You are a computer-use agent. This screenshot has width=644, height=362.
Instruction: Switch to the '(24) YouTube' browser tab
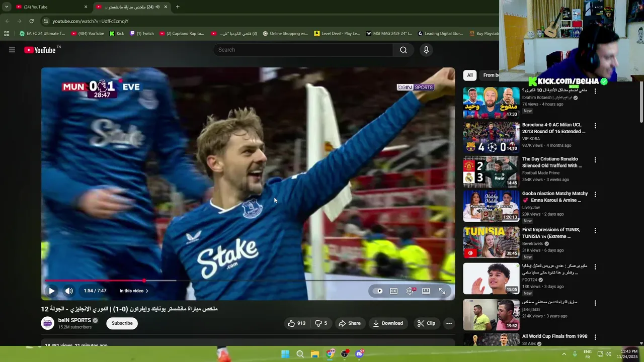pos(50,7)
